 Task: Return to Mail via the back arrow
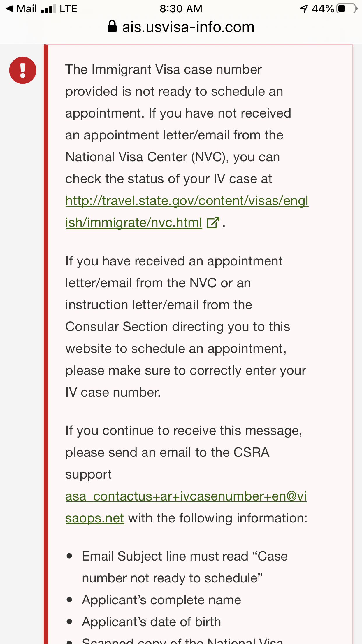click(x=10, y=9)
